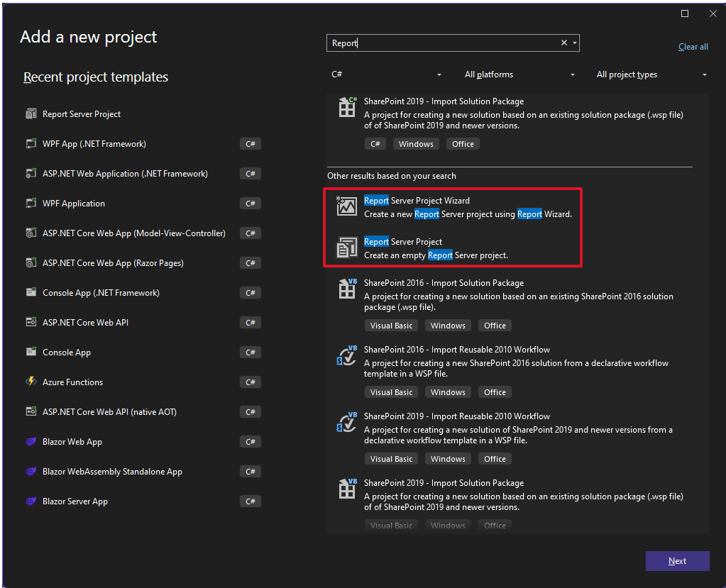This screenshot has width=726, height=588.
Task: Open the C# language filter dropdown
Action: click(386, 74)
